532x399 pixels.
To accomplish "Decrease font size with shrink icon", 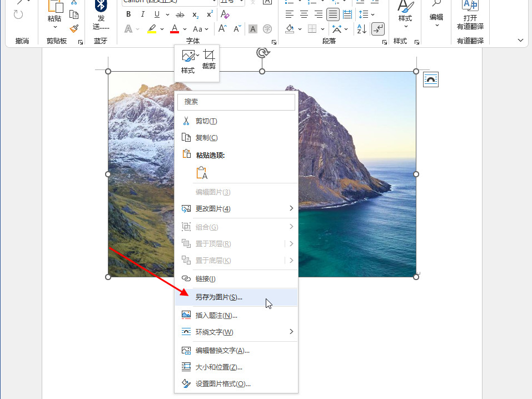I will [x=237, y=29].
